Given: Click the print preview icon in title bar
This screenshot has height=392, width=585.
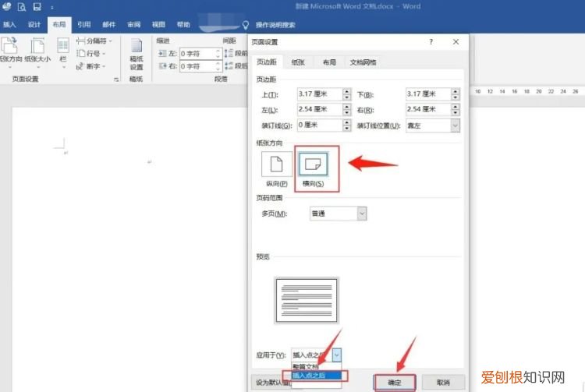Looking at the screenshot, I should tap(22, 6).
